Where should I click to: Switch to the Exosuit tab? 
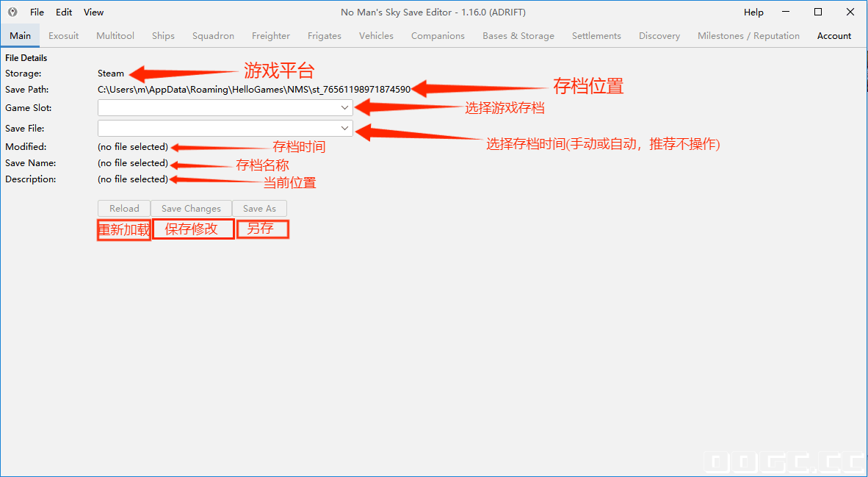(64, 36)
